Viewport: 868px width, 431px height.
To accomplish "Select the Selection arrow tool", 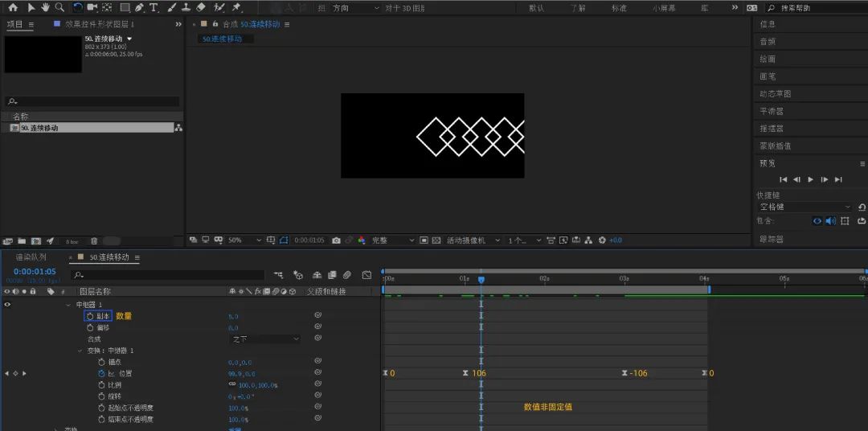I will [x=31, y=8].
